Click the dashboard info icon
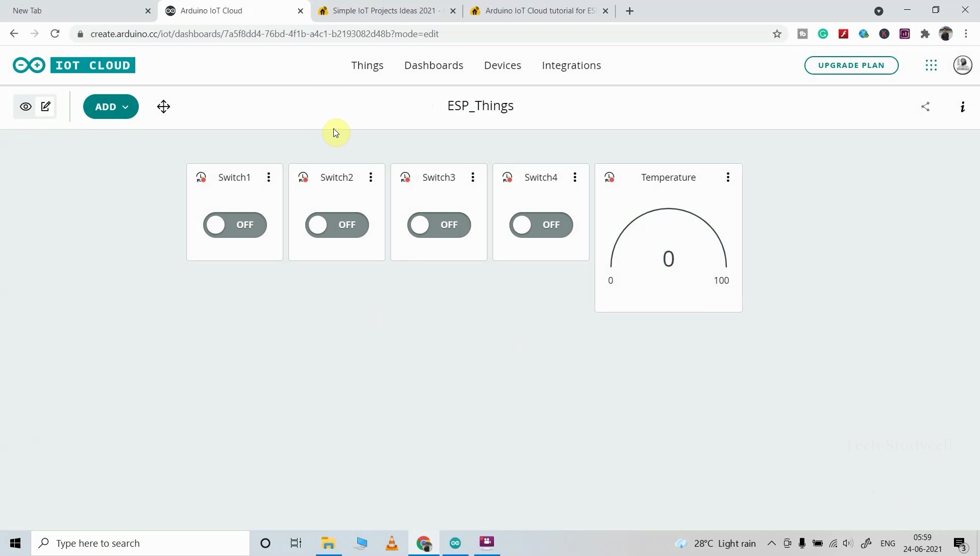Image resolution: width=980 pixels, height=556 pixels. 963,107
